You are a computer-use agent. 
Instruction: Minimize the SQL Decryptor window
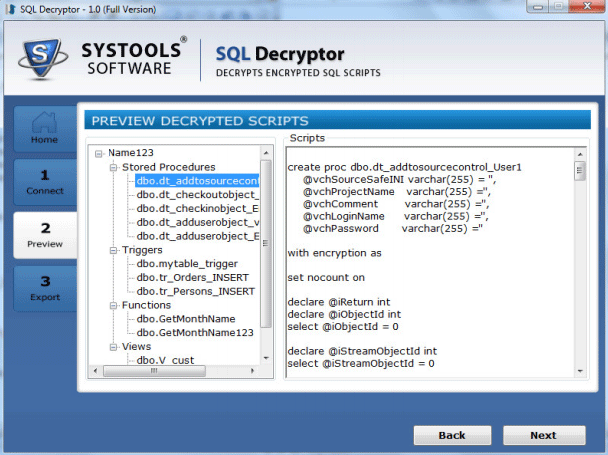pyautogui.click(x=538, y=7)
